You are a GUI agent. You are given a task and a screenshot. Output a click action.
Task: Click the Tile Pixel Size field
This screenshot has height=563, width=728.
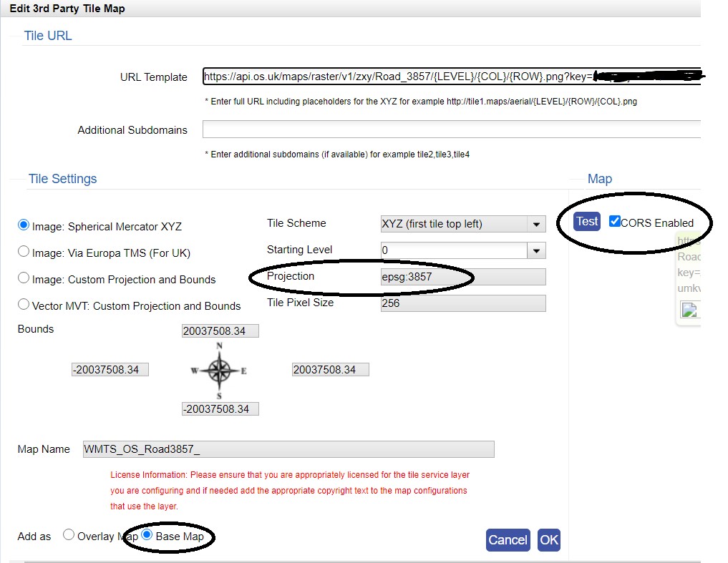[x=463, y=303]
